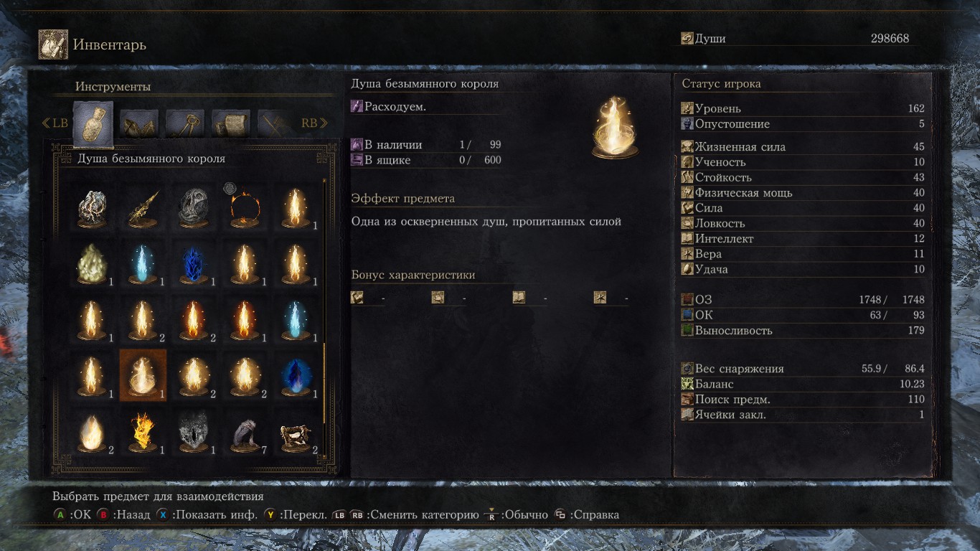Select the highlighted Nameless King soul item

coord(143,375)
